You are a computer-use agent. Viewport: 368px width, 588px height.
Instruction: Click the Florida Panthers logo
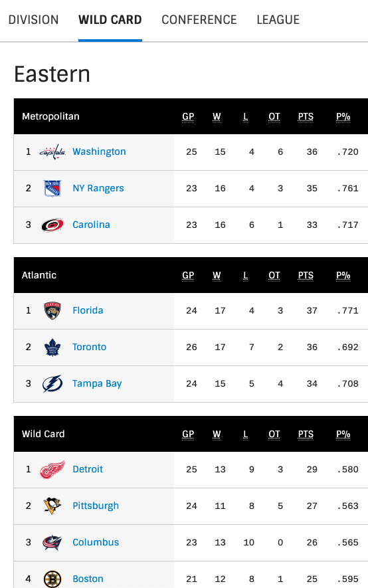[x=52, y=310]
